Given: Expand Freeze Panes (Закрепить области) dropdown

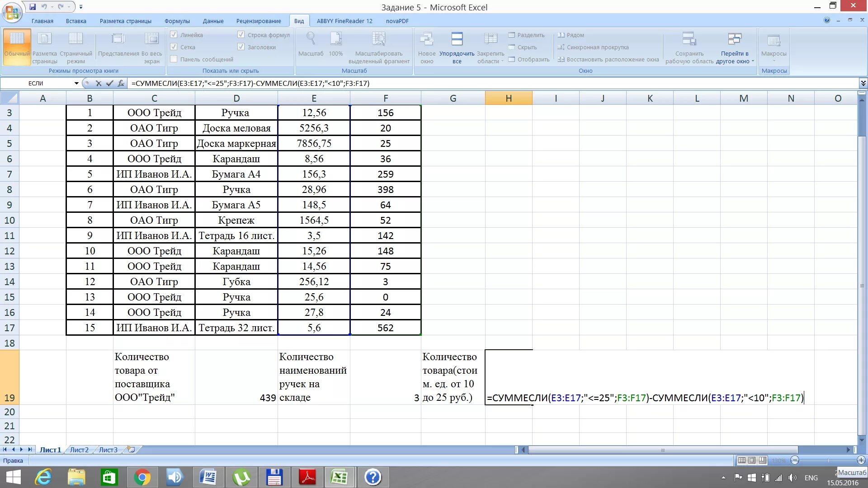Looking at the screenshot, I should click(x=490, y=47).
